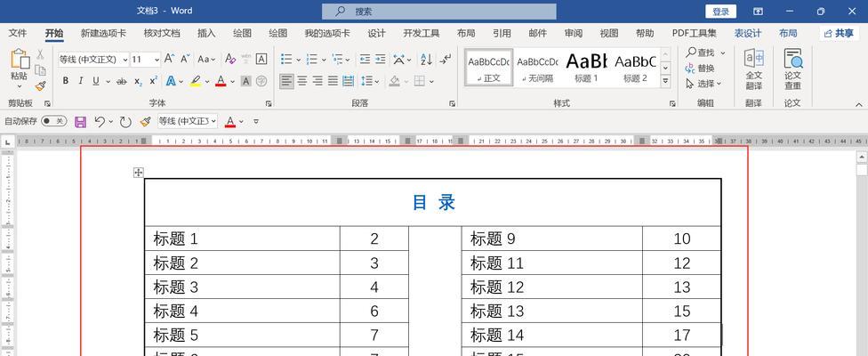Click the 登录 sign-in button
Screen dimensions: 868x356
coord(720,11)
